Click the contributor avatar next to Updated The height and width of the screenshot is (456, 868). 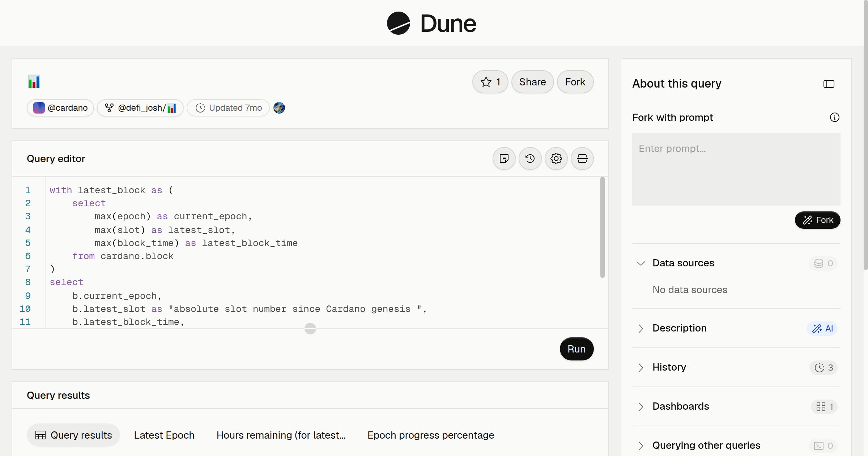(x=279, y=108)
